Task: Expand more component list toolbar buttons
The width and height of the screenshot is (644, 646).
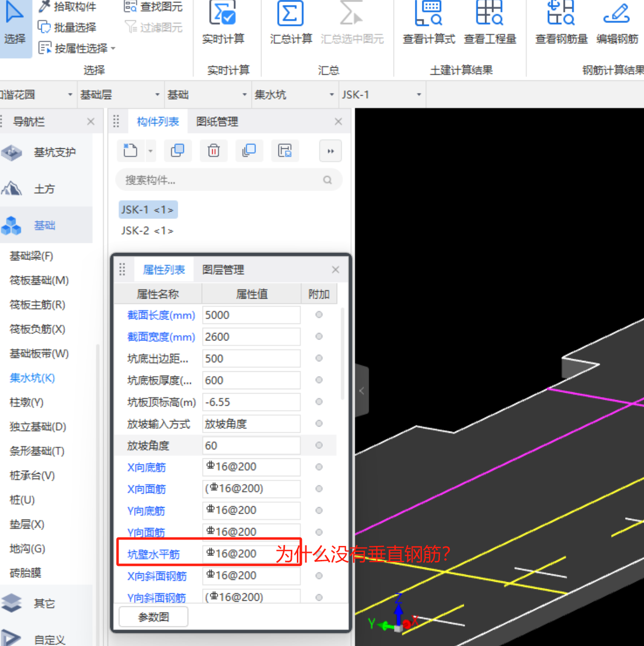Action: [x=330, y=151]
